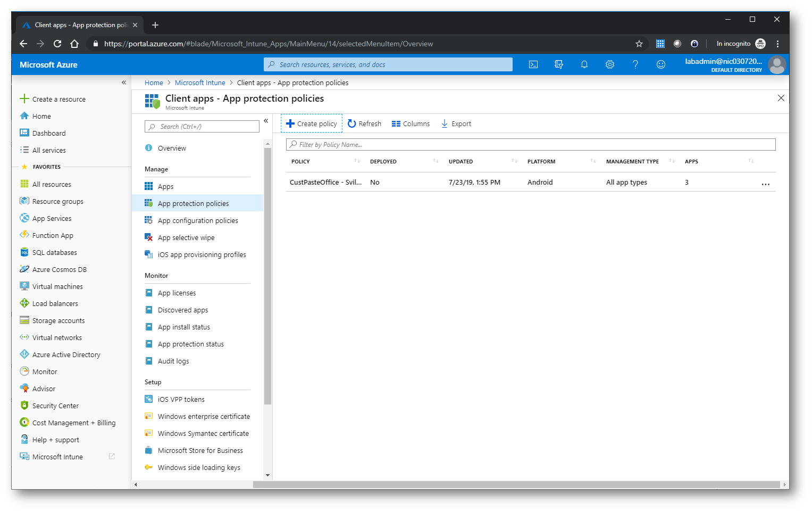
Task: Sort by MANAGEMENT TYPE column
Action: (x=640, y=161)
